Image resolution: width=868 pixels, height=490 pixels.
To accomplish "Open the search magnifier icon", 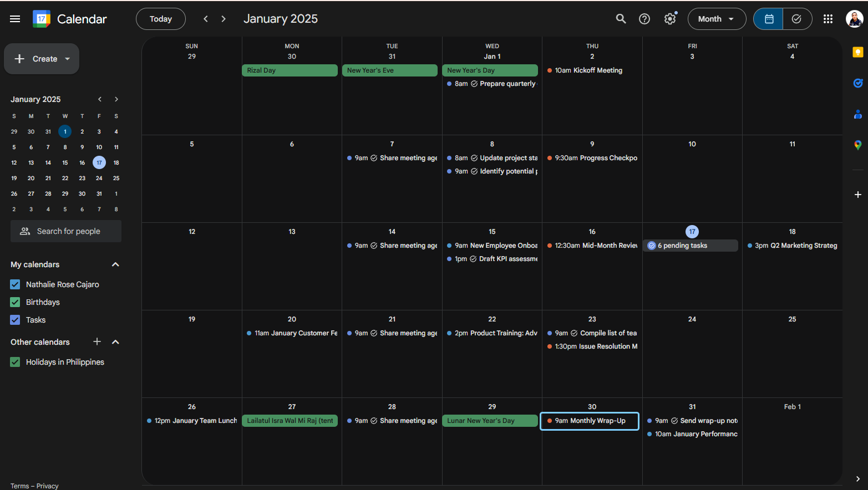I will pyautogui.click(x=621, y=19).
